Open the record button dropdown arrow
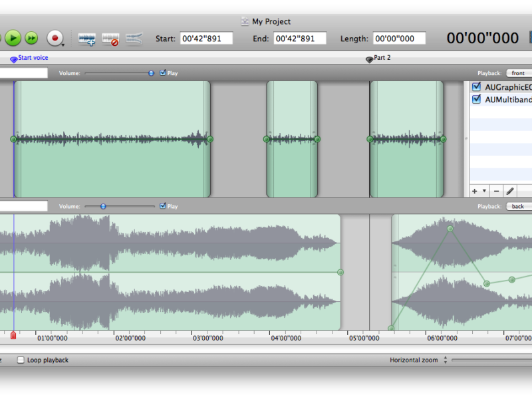Viewport: 532px width, 399px height. tap(64, 45)
